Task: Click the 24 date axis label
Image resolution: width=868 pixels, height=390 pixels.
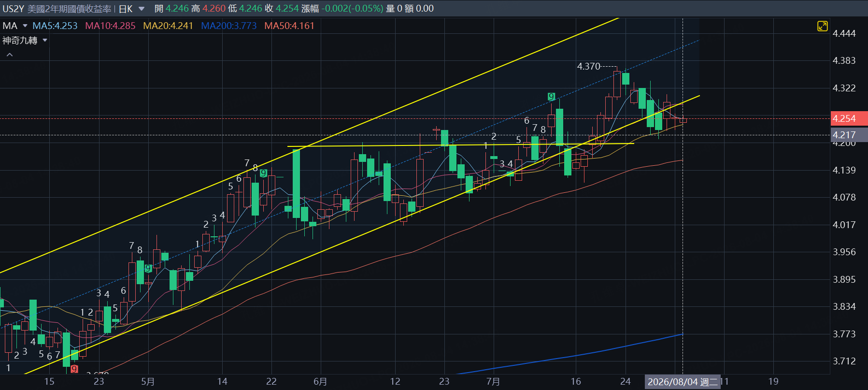Action: click(x=626, y=382)
